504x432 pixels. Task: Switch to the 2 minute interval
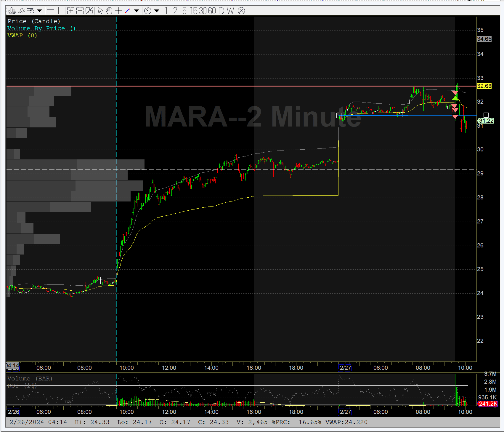175,11
